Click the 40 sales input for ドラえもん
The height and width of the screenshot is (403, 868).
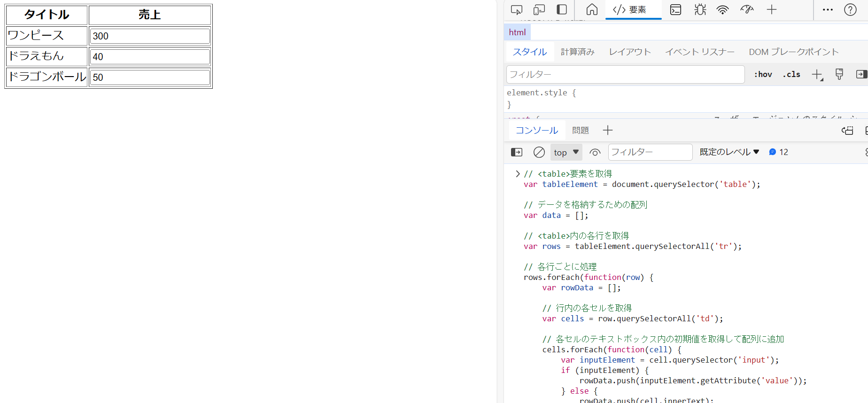(150, 56)
